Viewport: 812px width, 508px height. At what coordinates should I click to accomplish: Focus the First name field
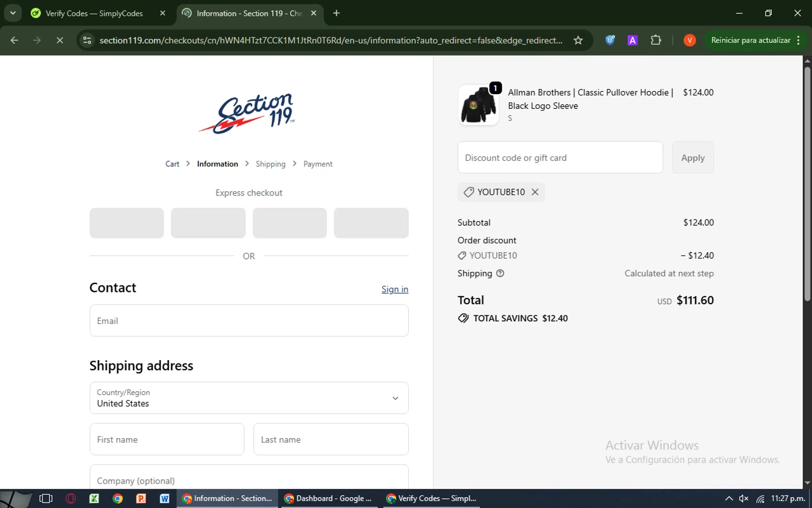(x=167, y=439)
